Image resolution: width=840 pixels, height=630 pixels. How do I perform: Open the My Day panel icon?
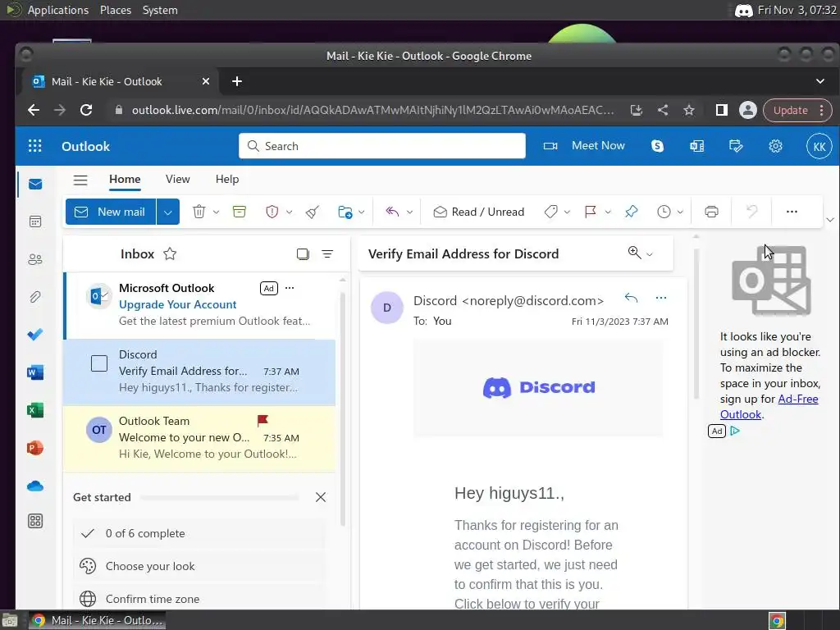(736, 146)
